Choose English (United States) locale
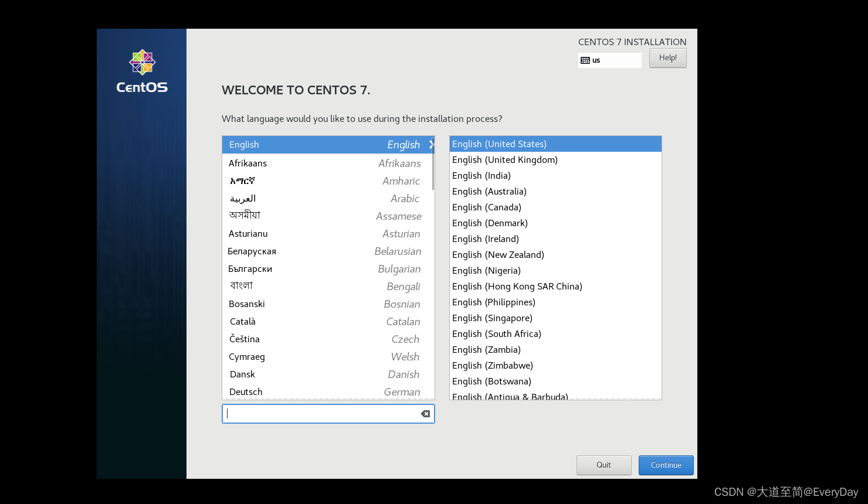The image size is (868, 504). pos(555,144)
